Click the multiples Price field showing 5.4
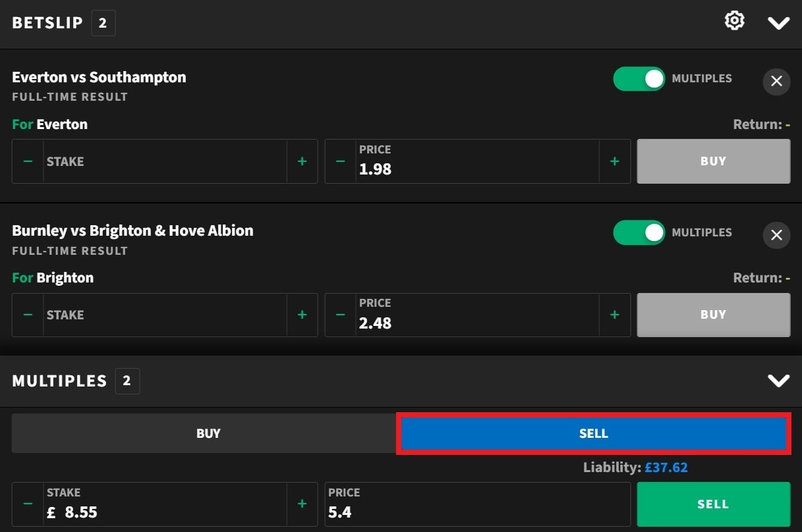The width and height of the screenshot is (802, 532). tap(477, 504)
